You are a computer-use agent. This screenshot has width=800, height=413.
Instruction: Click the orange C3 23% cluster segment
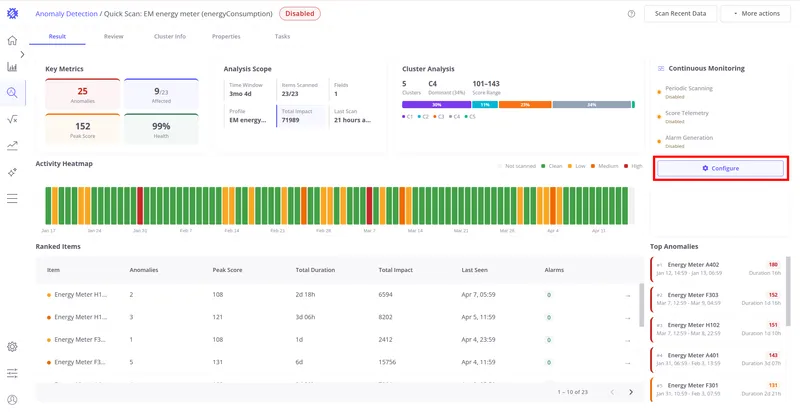pyautogui.click(x=525, y=105)
